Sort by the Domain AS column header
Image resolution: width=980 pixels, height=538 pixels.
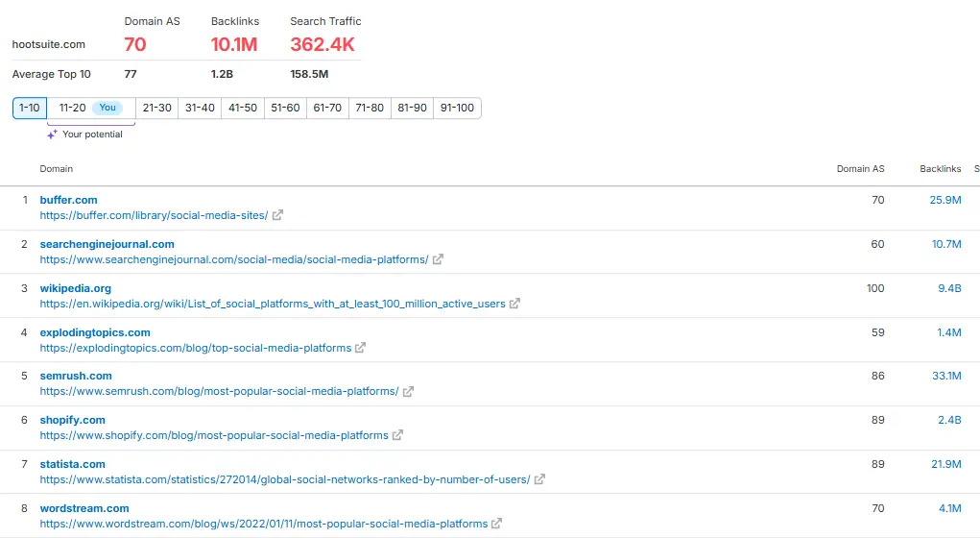860,169
